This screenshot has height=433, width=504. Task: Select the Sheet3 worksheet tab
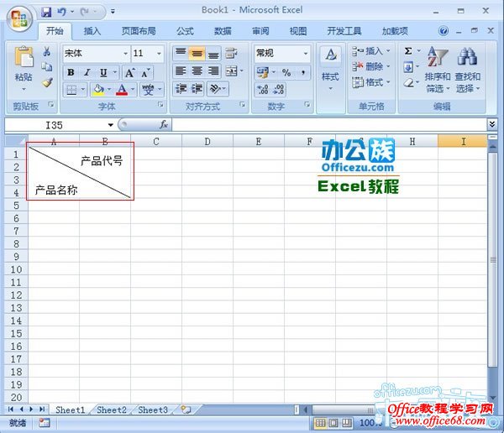point(153,410)
